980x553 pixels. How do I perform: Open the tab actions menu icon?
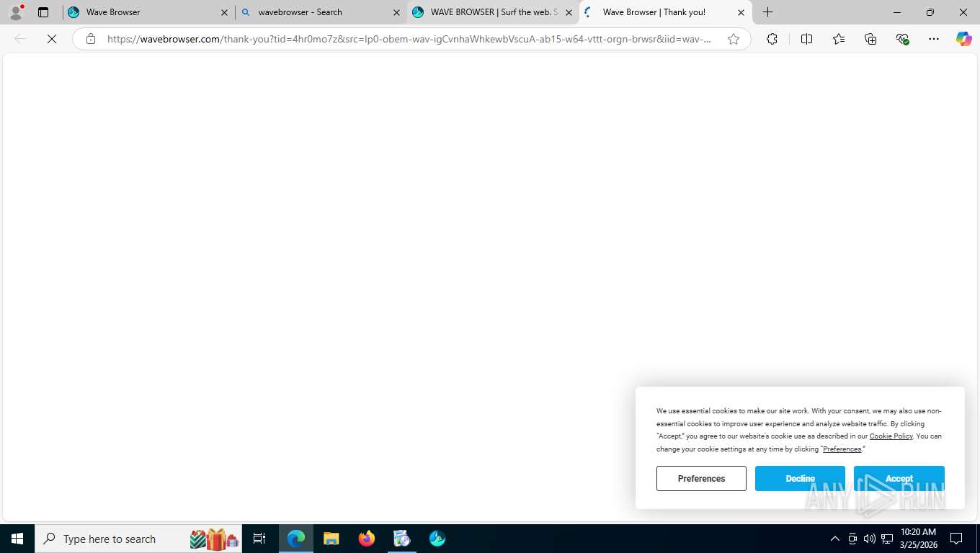(x=43, y=12)
